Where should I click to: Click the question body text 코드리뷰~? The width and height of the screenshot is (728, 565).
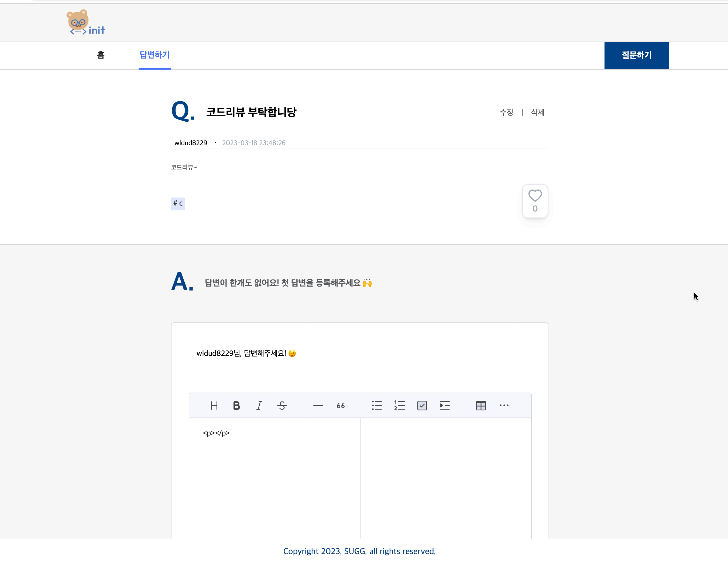click(x=184, y=167)
